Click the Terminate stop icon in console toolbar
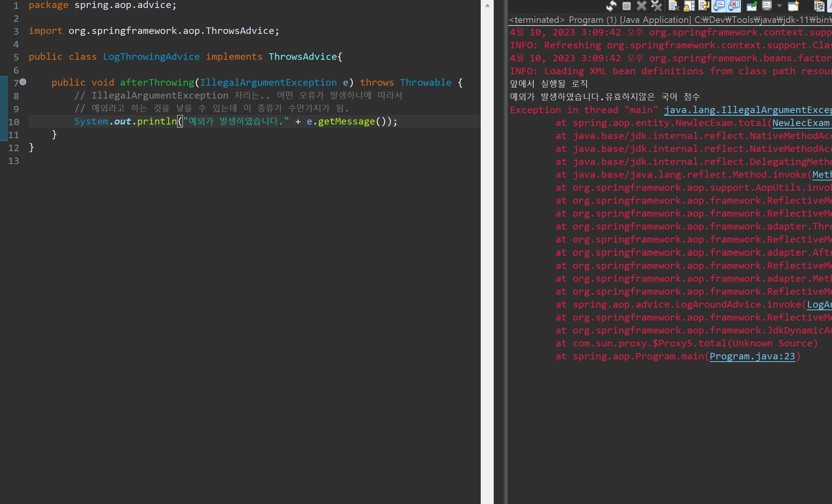 tap(626, 6)
